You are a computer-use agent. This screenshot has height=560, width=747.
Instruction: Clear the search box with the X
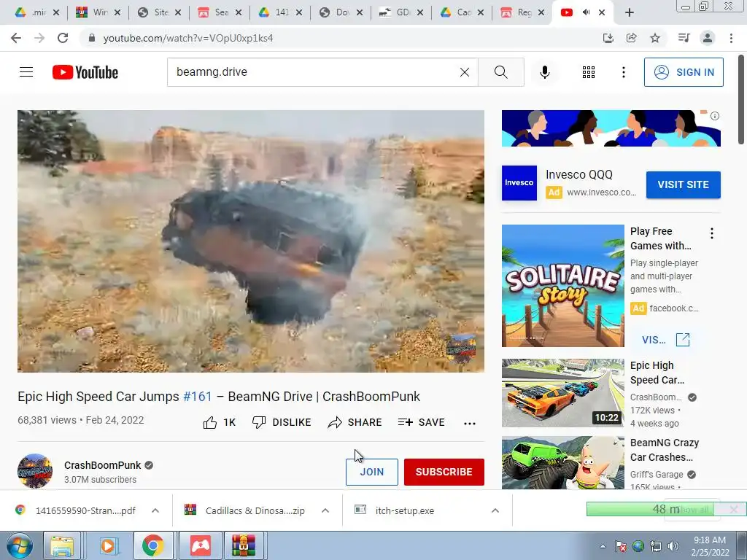pos(465,72)
